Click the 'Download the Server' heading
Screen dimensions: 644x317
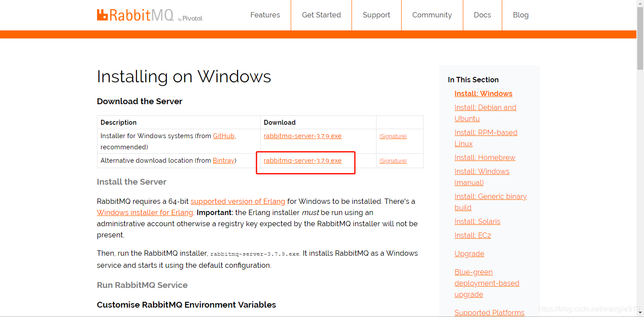(140, 101)
